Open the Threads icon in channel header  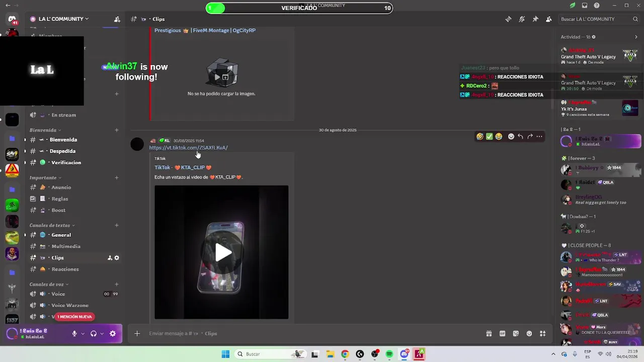[508, 19]
